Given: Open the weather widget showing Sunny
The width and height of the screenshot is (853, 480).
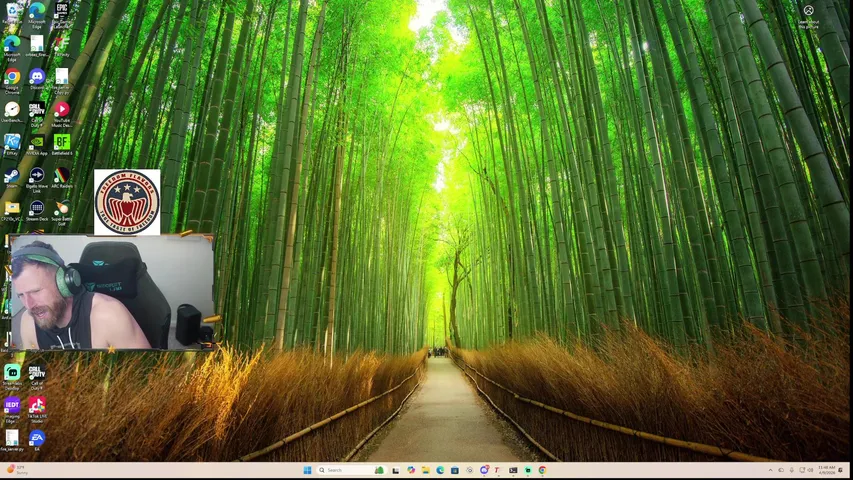Looking at the screenshot, I should [17, 470].
